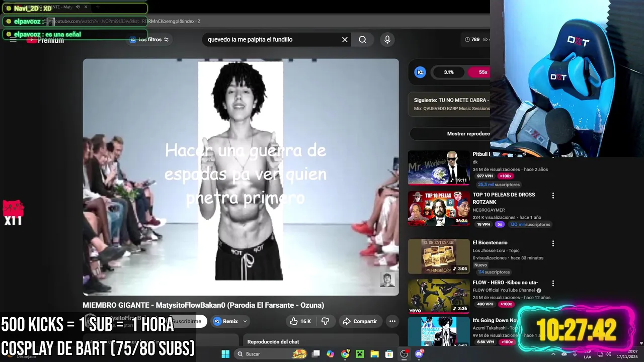644x362 pixels.
Task: Launch Minecraft from the taskbar
Action: coord(360,354)
